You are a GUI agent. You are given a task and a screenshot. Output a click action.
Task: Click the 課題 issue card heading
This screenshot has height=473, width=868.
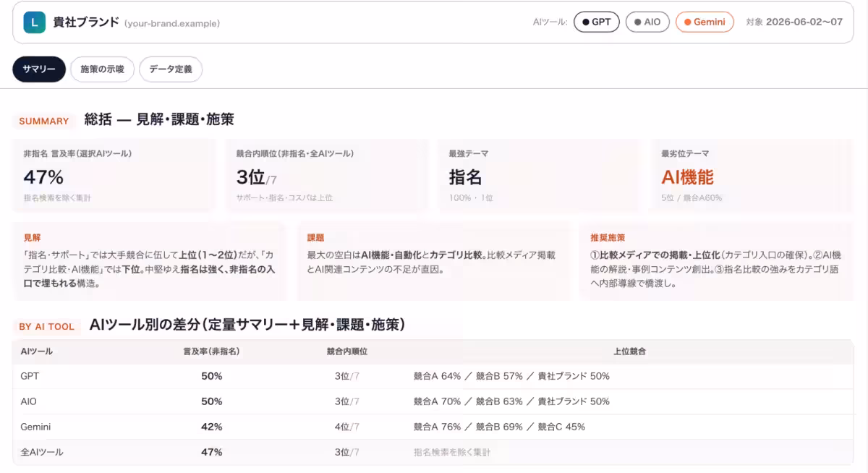pos(315,237)
